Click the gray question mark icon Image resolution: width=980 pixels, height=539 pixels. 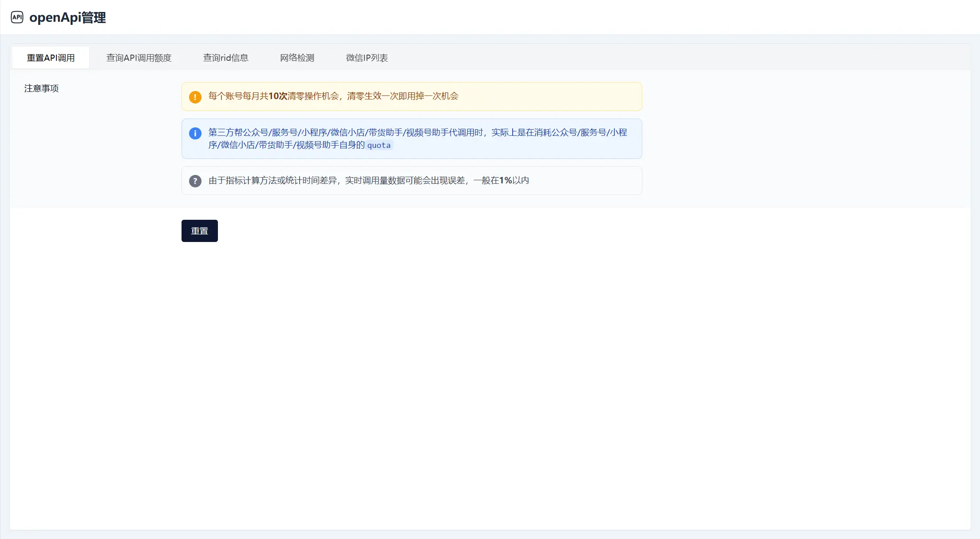[195, 181]
